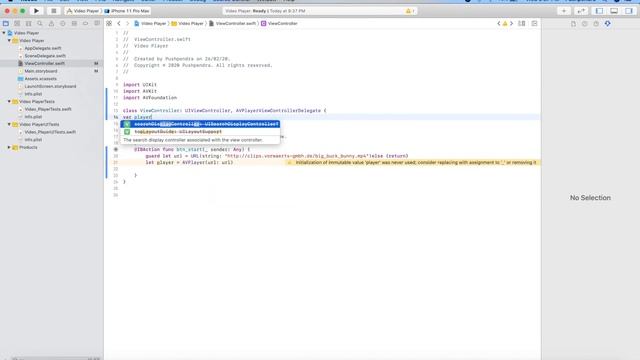Image resolution: width=640 pixels, height=360 pixels.
Task: Open Video Player folder jump bar segment
Action: tap(188, 24)
